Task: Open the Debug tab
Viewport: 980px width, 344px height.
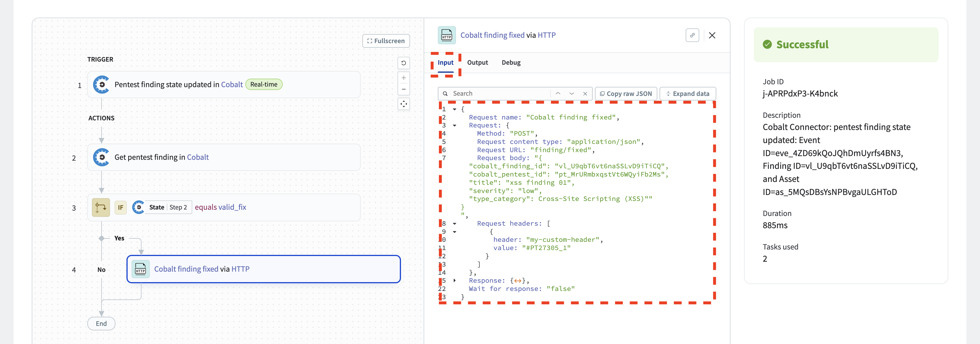Action: [511, 62]
